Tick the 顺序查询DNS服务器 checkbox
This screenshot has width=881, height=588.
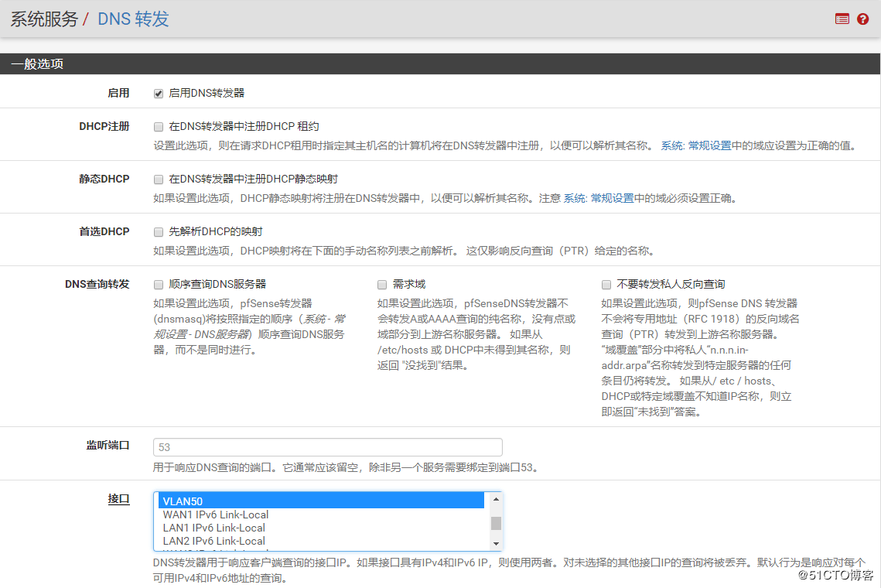pos(159,285)
